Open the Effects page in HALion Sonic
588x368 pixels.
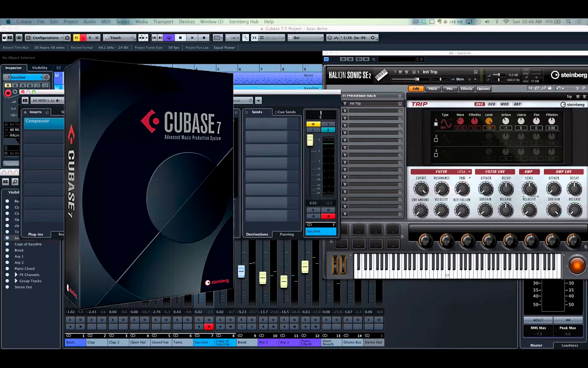[466, 88]
